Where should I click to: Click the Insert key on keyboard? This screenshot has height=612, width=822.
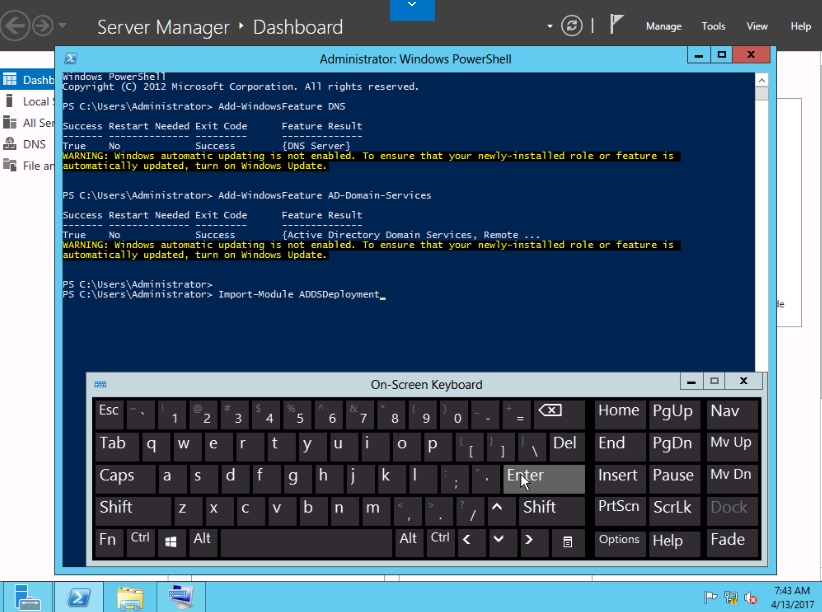[620, 478]
